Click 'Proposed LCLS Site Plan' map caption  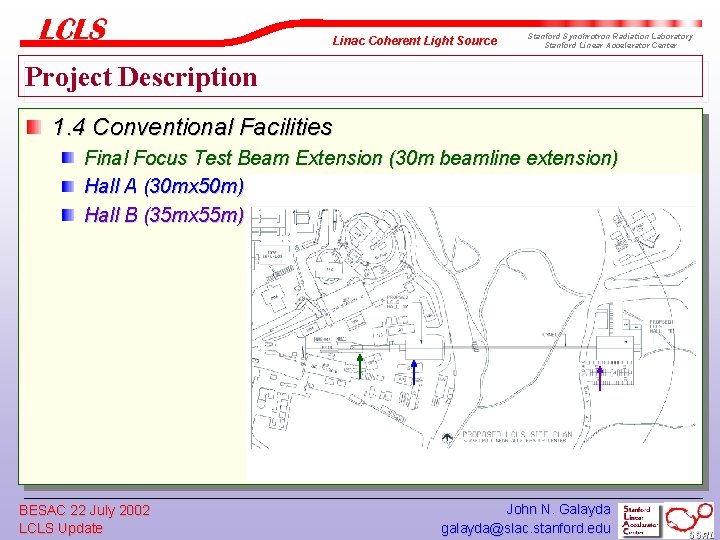click(517, 434)
